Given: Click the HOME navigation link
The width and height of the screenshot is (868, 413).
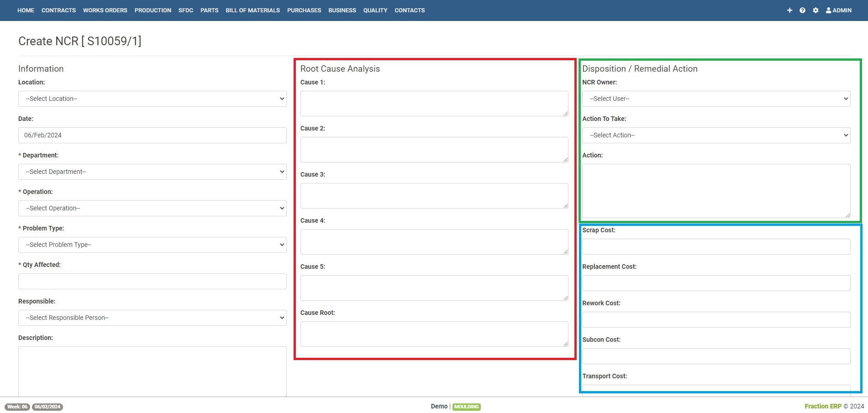Looking at the screenshot, I should point(26,10).
